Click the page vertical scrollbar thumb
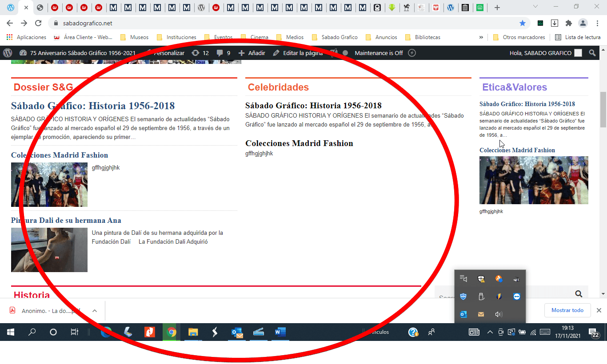The image size is (607, 364). click(603, 110)
